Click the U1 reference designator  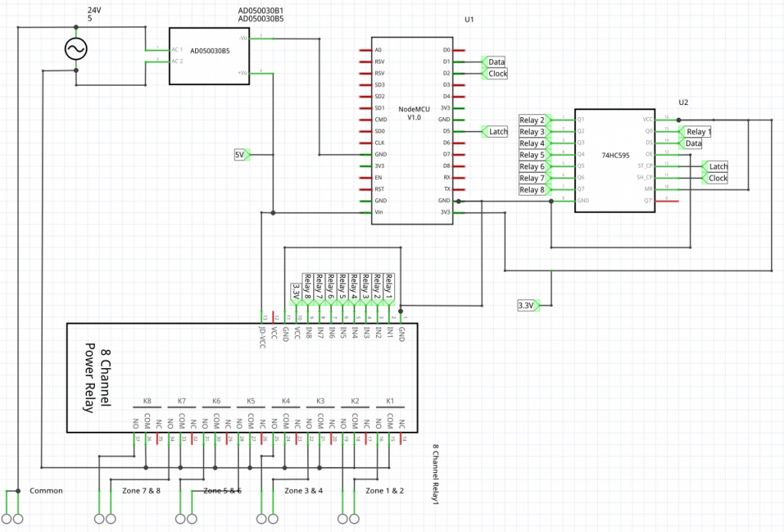[469, 19]
